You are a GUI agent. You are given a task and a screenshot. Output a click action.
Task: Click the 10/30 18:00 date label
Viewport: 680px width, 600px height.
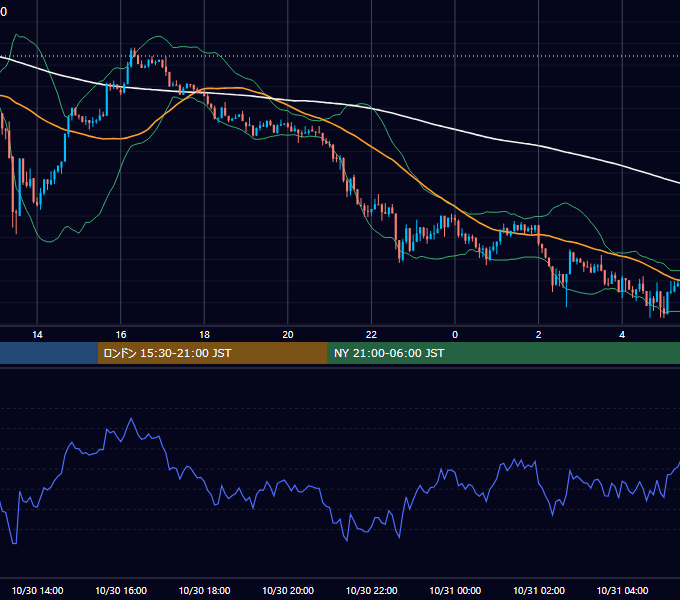204,590
